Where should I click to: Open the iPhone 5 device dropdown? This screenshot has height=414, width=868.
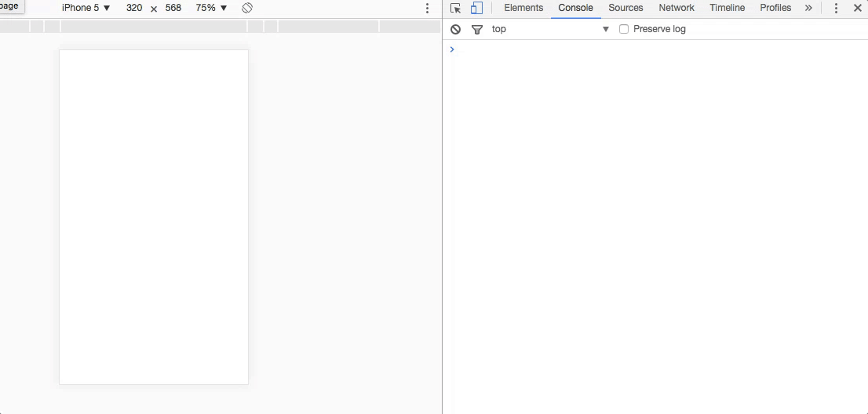tap(86, 9)
